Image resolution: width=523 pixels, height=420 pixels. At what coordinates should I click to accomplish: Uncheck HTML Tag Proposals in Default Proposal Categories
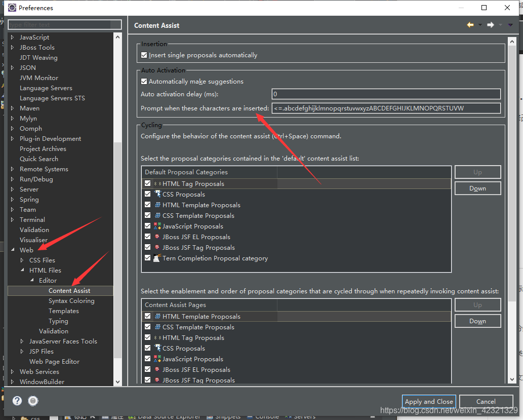[x=148, y=183]
